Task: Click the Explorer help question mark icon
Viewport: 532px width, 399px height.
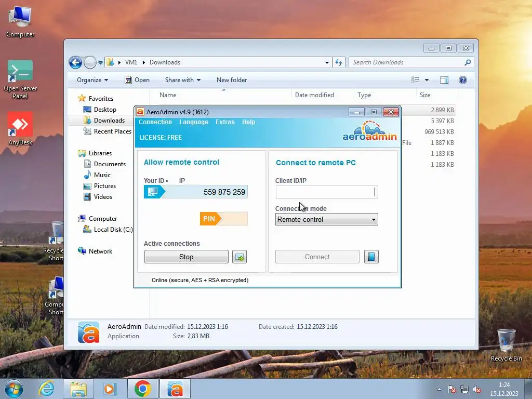Action: pyautogui.click(x=463, y=80)
